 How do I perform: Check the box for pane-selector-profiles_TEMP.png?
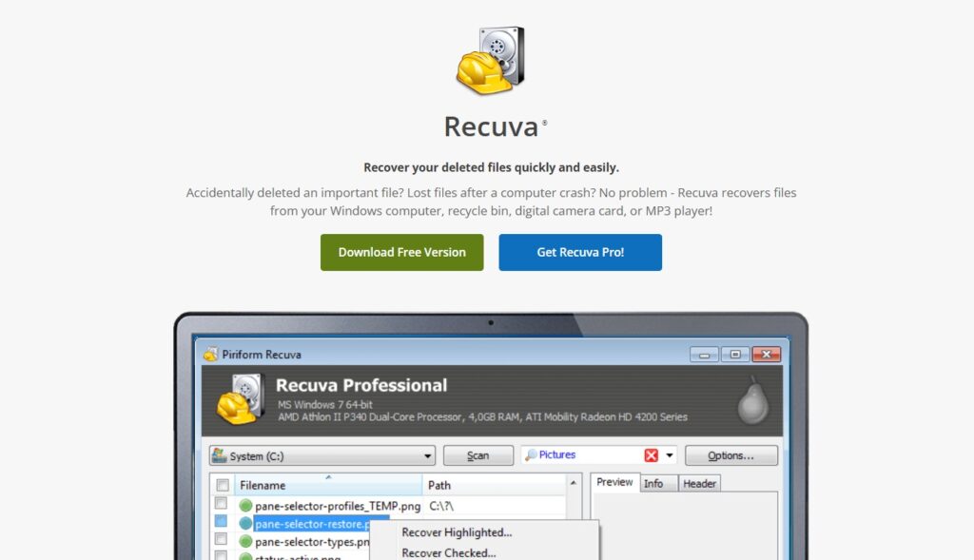pyautogui.click(x=222, y=504)
